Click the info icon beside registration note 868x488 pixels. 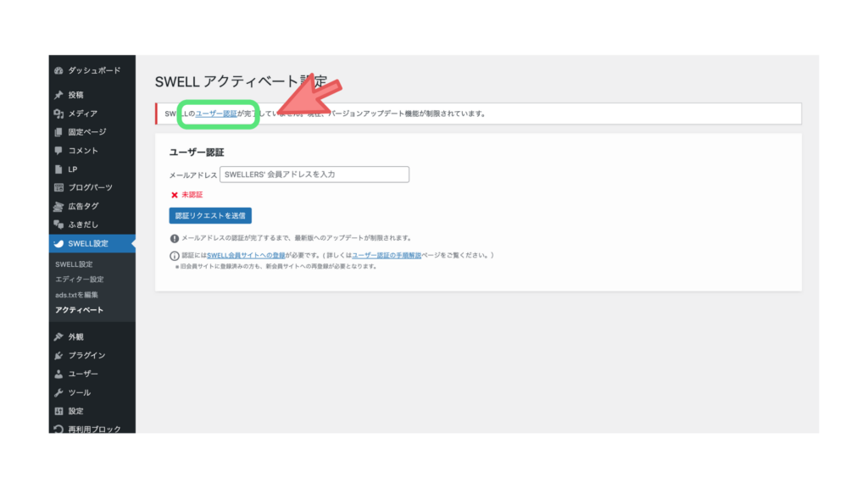[175, 256]
